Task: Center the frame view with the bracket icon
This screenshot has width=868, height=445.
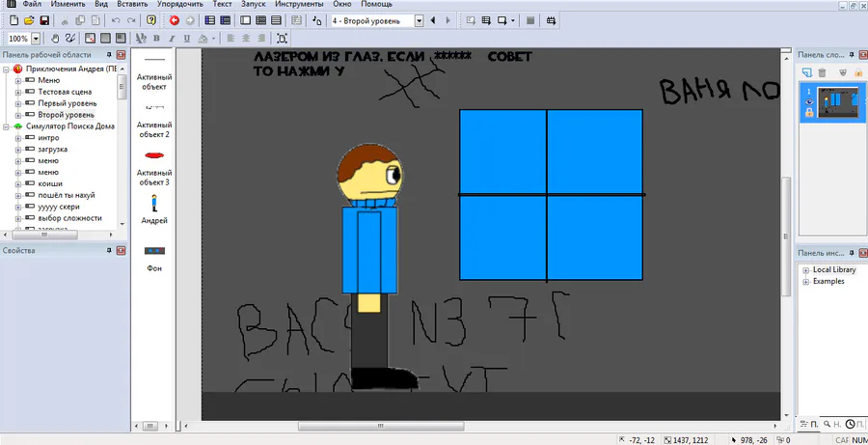Action: tap(282, 39)
